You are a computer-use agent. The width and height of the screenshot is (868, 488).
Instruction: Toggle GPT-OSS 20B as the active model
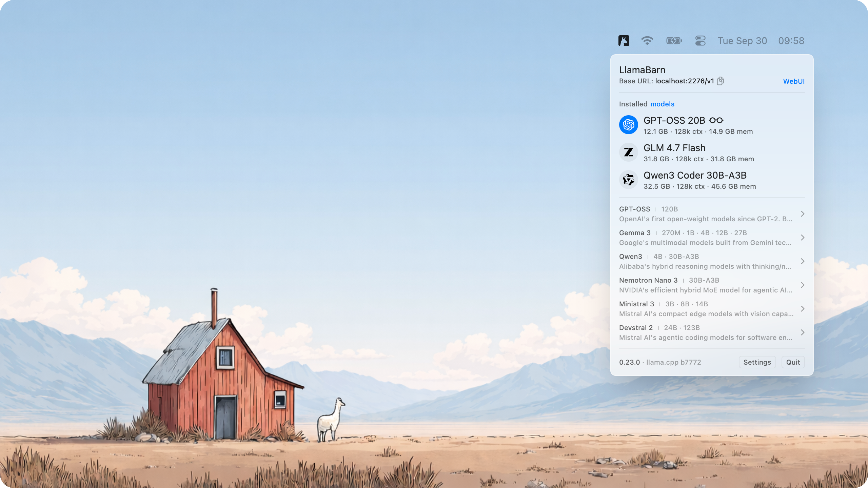click(678, 125)
